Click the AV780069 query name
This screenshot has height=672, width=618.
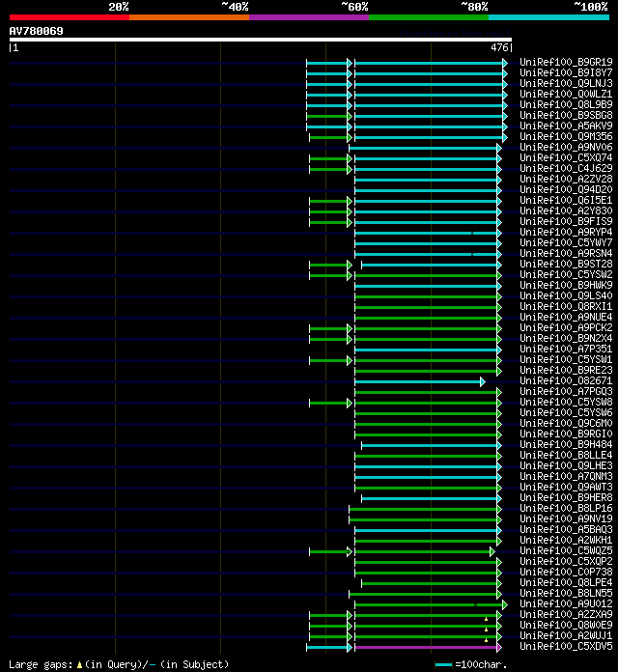pos(36,31)
